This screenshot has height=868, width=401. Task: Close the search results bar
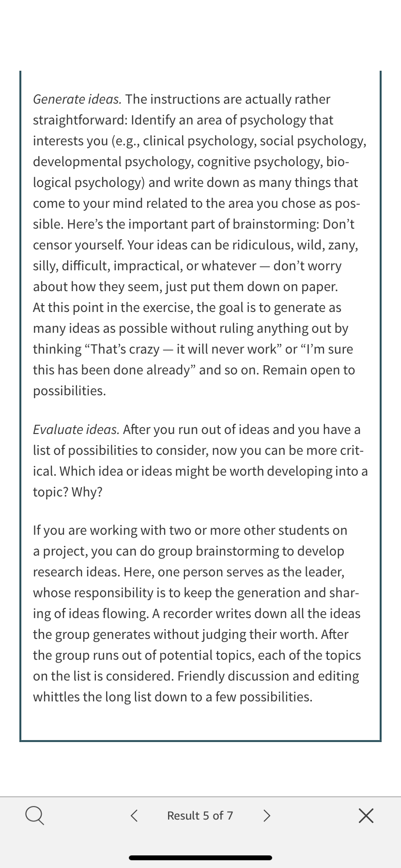[x=366, y=816]
